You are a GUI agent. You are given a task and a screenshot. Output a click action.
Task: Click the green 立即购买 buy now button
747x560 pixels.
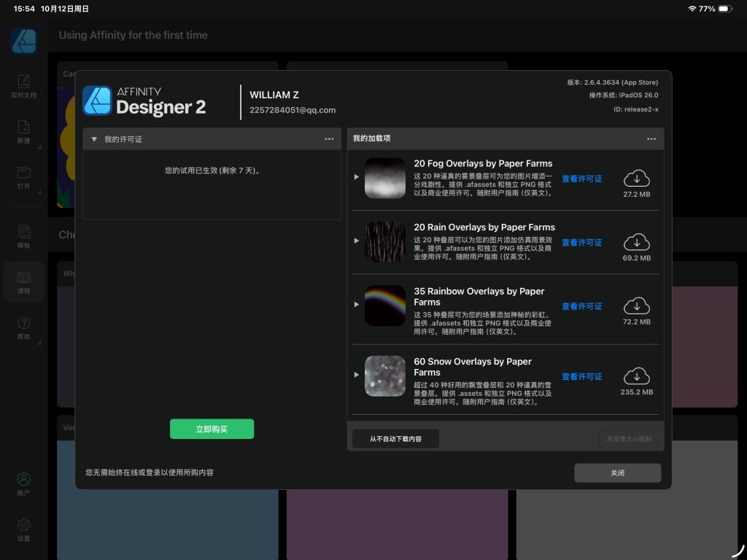212,429
